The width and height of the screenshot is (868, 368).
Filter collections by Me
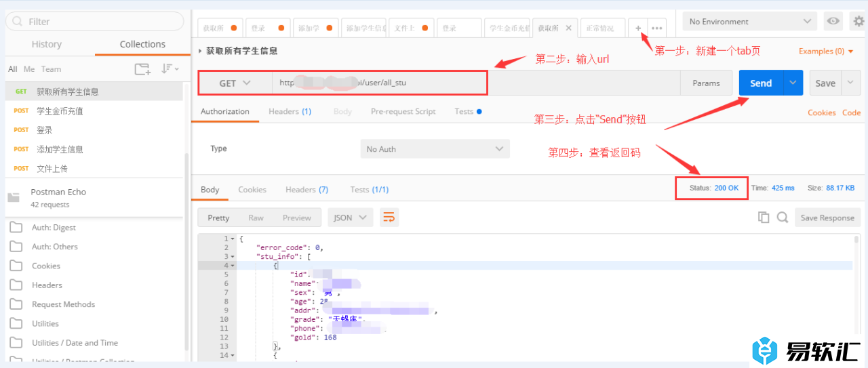coord(28,69)
